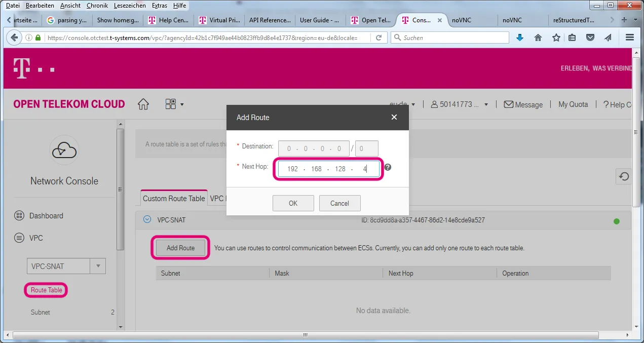Open the Extras menu
The image size is (644, 343).
tap(159, 6)
